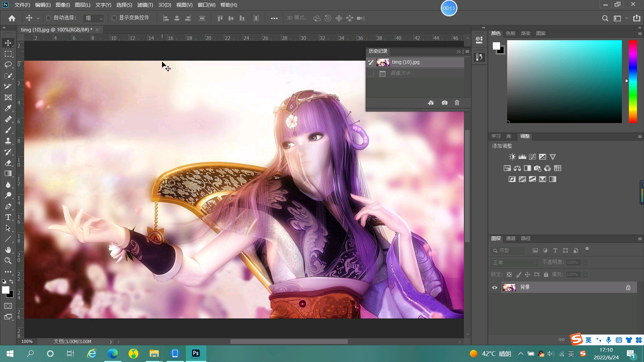Open Photoshop from the Windows taskbar
The width and height of the screenshot is (644, 362).
[x=196, y=353]
